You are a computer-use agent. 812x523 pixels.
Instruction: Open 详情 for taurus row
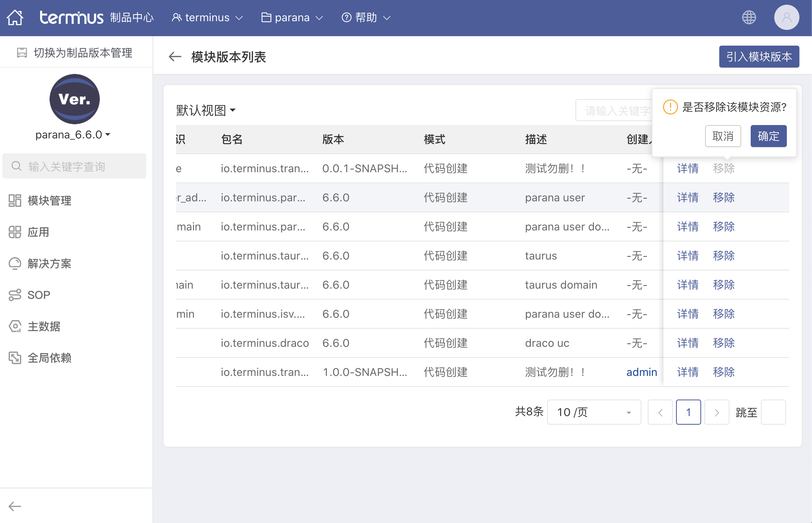687,256
